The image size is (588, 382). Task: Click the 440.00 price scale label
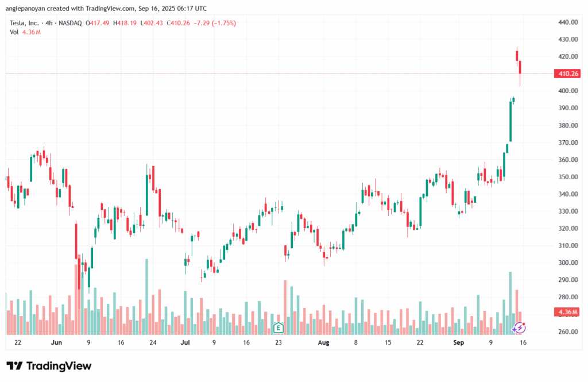[567, 22]
